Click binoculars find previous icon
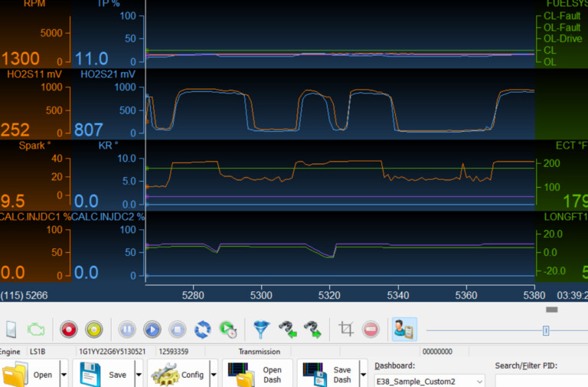 click(288, 330)
